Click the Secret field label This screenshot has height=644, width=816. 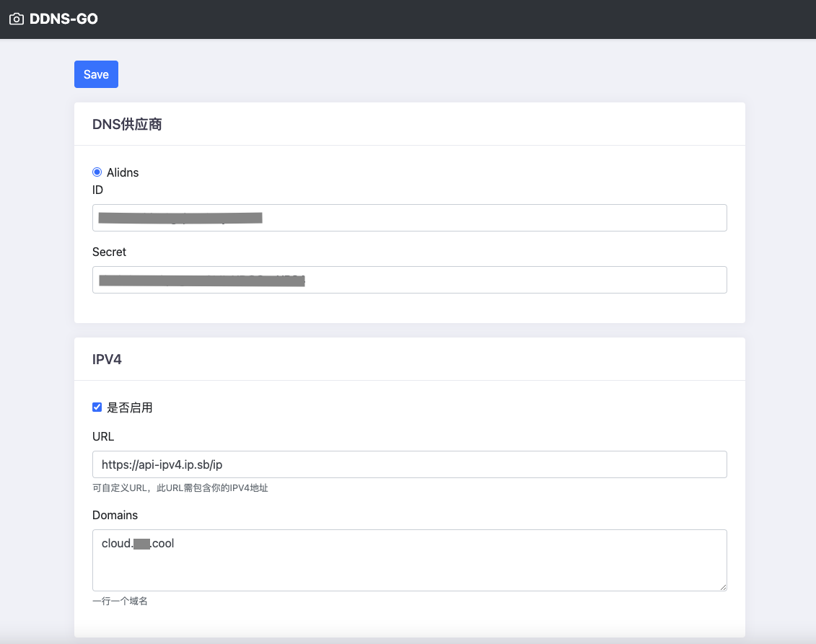tap(109, 252)
